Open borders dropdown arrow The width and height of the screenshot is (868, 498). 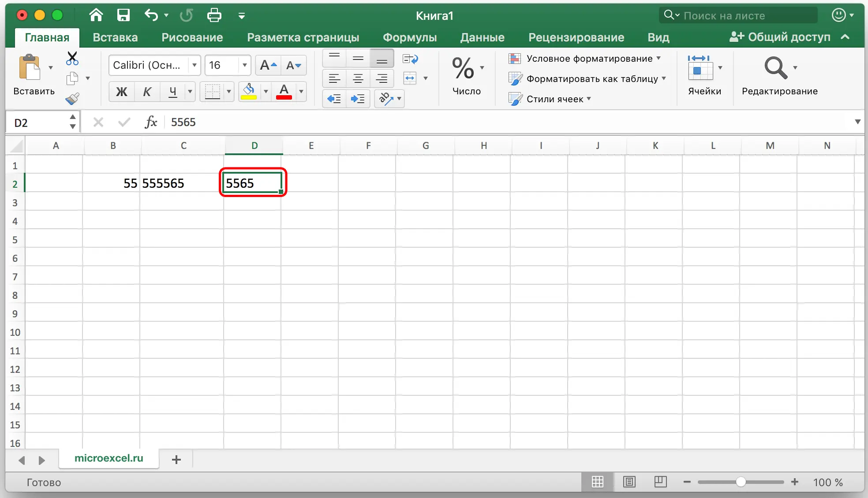pyautogui.click(x=228, y=92)
